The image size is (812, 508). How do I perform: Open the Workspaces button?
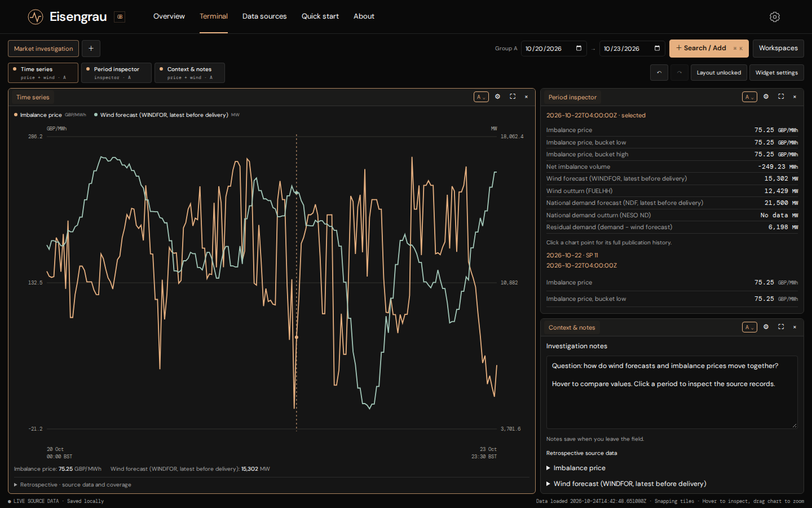click(778, 49)
